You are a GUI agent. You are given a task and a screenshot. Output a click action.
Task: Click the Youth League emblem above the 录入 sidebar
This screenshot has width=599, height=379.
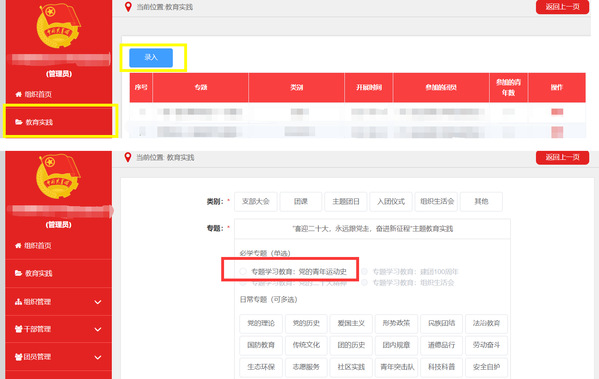click(58, 26)
